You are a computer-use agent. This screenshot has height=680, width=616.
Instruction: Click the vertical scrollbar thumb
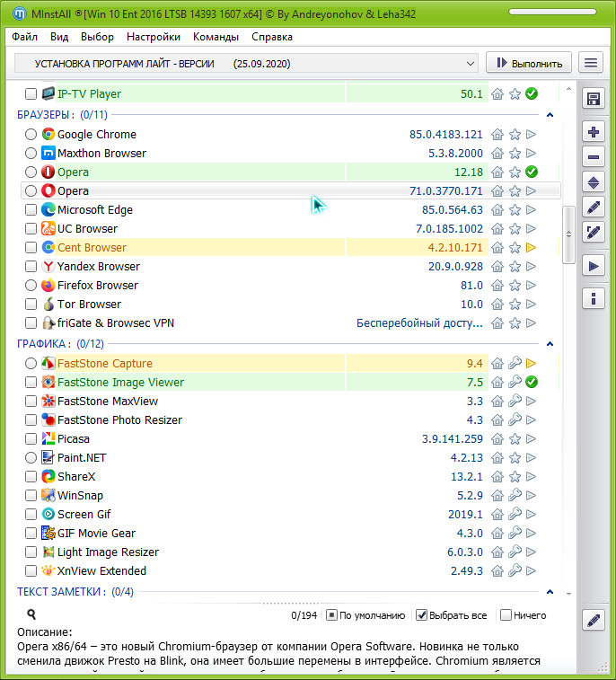point(568,234)
